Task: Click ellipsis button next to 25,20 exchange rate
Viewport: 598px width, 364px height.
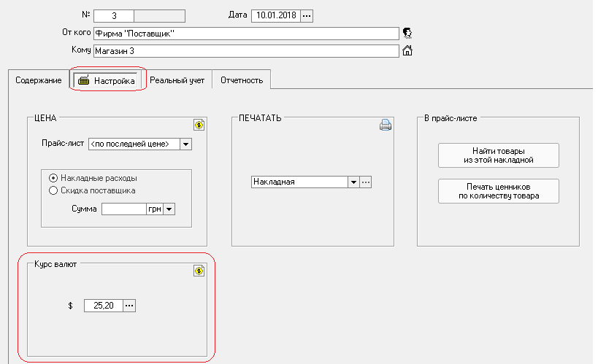Action: coord(129,306)
